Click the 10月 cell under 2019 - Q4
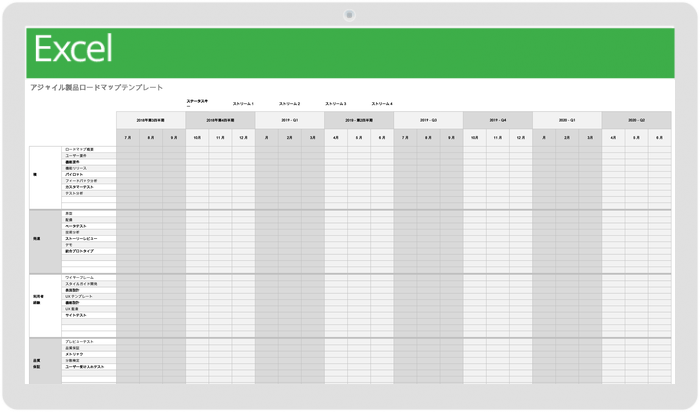 point(475,137)
